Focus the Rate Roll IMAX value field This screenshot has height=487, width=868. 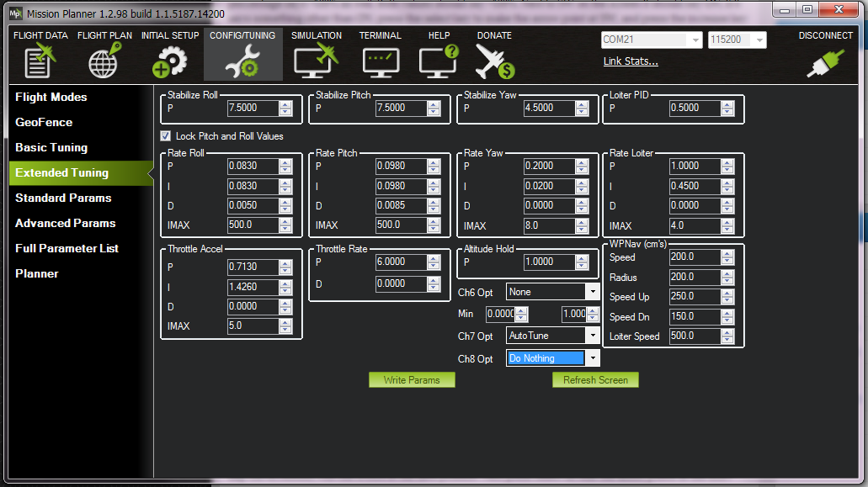253,225
